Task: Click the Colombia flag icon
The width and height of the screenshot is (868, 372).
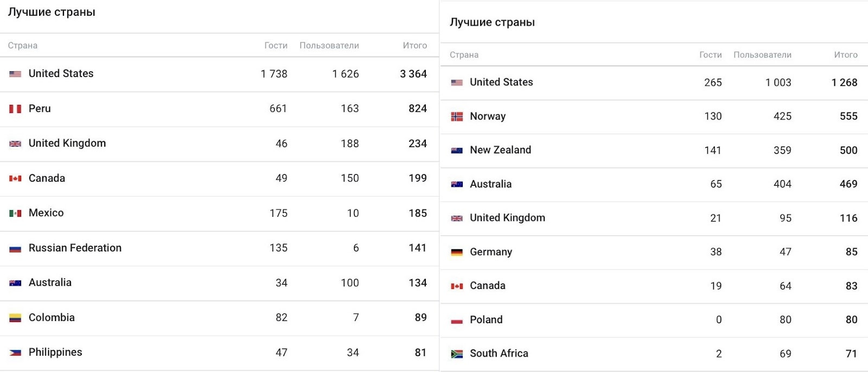Action: point(15,318)
